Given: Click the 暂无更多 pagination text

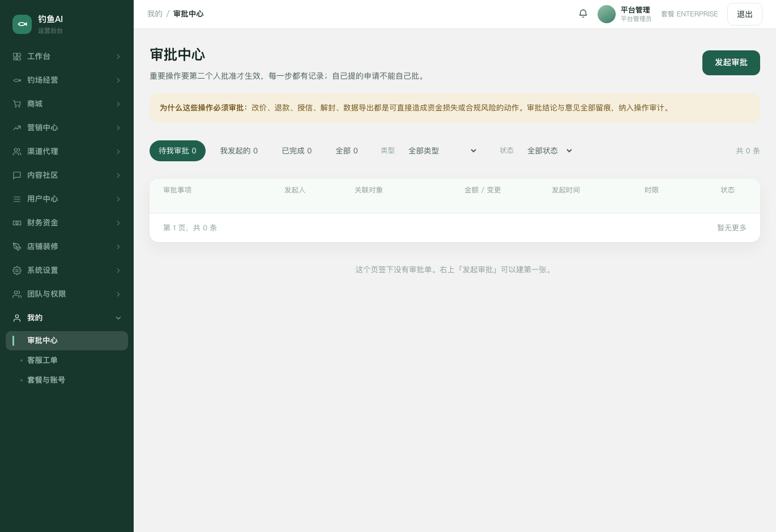Looking at the screenshot, I should click(x=732, y=228).
